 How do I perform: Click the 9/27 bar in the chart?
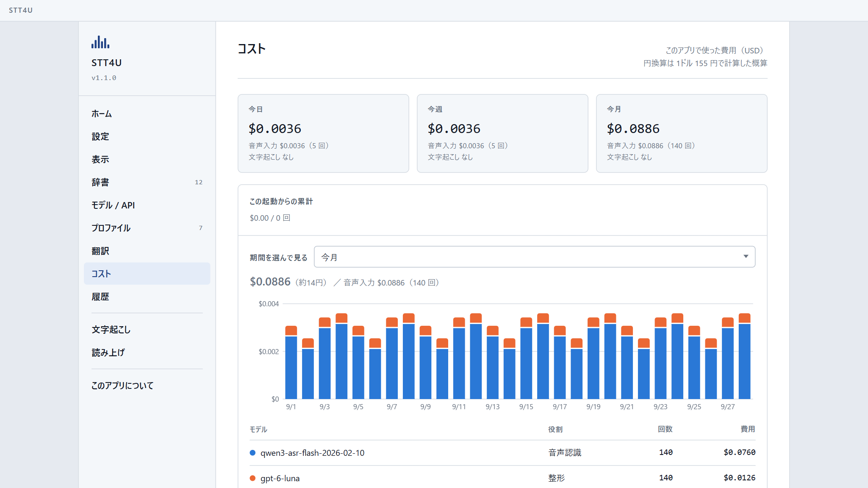(x=727, y=358)
